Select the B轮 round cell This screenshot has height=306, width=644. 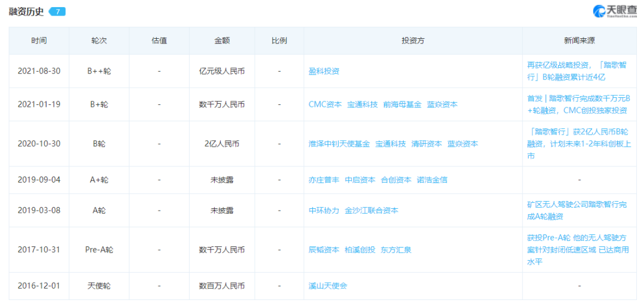[x=99, y=144]
